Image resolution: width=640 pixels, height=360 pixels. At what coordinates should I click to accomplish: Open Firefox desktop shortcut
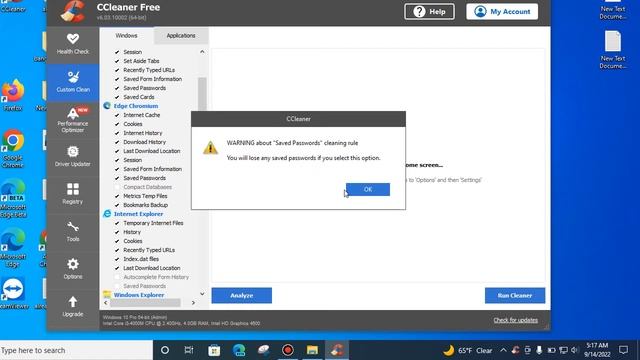point(13,95)
